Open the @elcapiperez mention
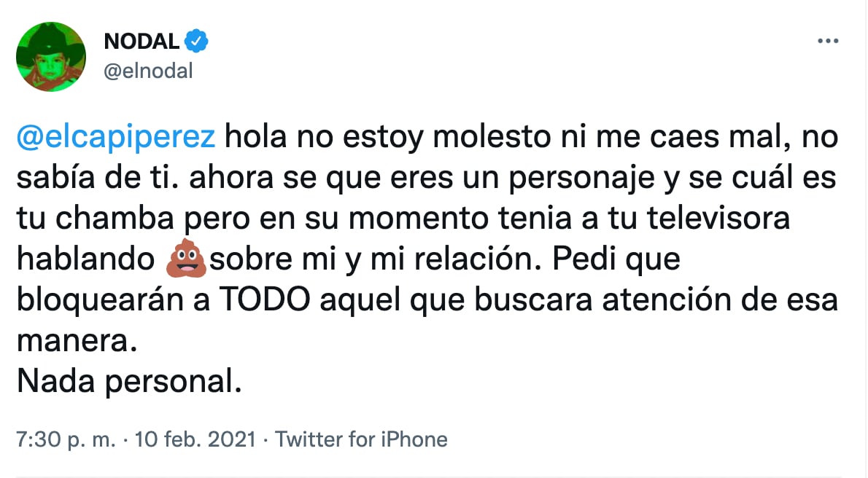The image size is (868, 478). [116, 136]
